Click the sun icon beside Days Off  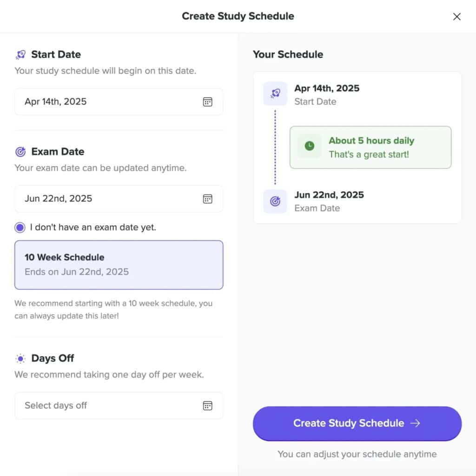tap(20, 358)
